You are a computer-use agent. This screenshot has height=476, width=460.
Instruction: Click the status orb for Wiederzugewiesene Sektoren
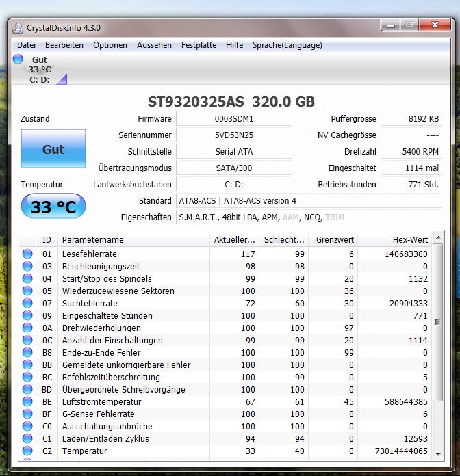coord(27,291)
